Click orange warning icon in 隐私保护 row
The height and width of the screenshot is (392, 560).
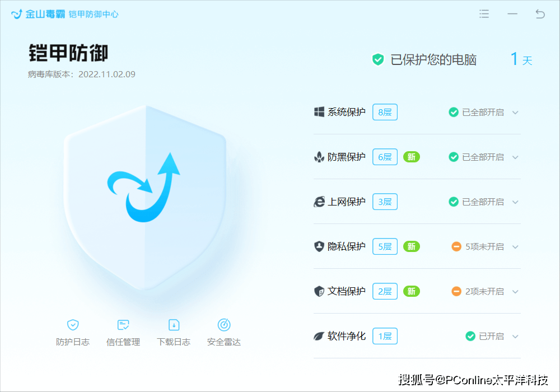(456, 246)
